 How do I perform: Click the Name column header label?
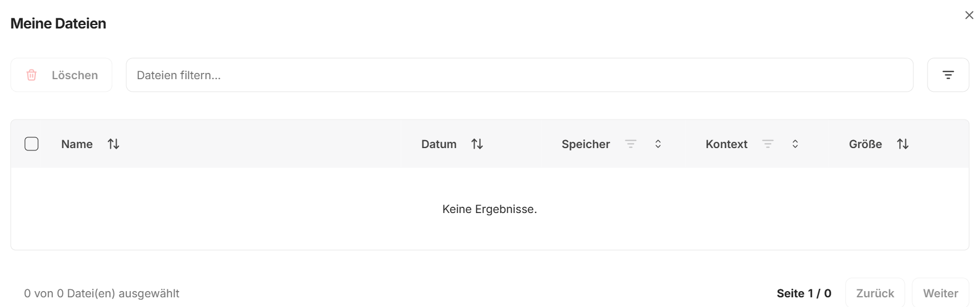pyautogui.click(x=77, y=144)
